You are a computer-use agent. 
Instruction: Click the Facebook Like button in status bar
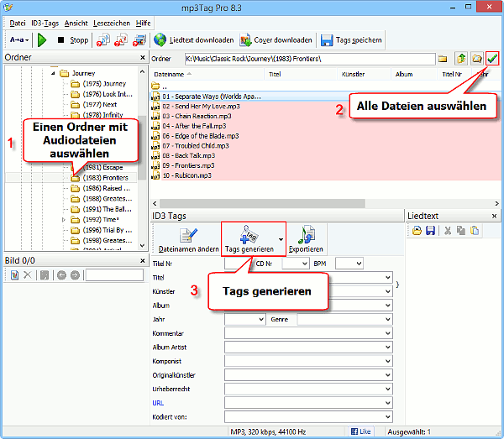(360, 431)
